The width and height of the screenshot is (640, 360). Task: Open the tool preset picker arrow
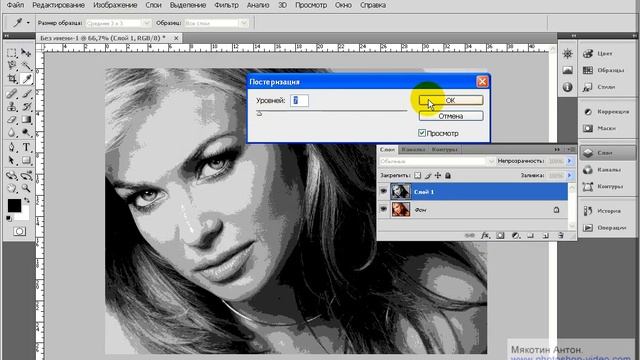pyautogui.click(x=28, y=23)
